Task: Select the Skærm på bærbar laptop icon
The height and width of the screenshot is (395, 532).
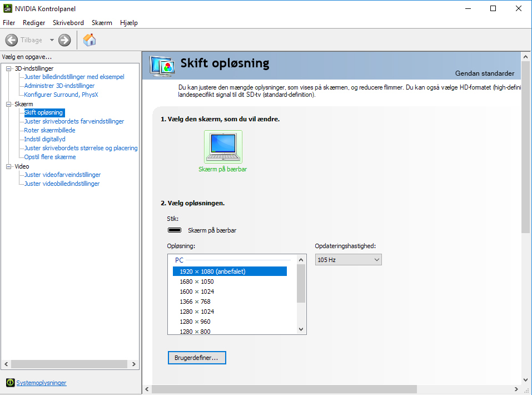Action: click(x=223, y=147)
